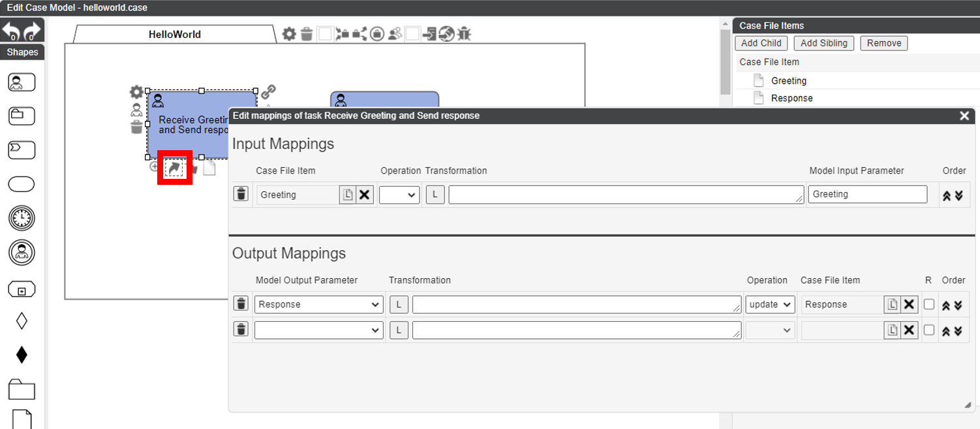Select the white Entry Criterion diamond
980x429 pixels.
(x=22, y=321)
